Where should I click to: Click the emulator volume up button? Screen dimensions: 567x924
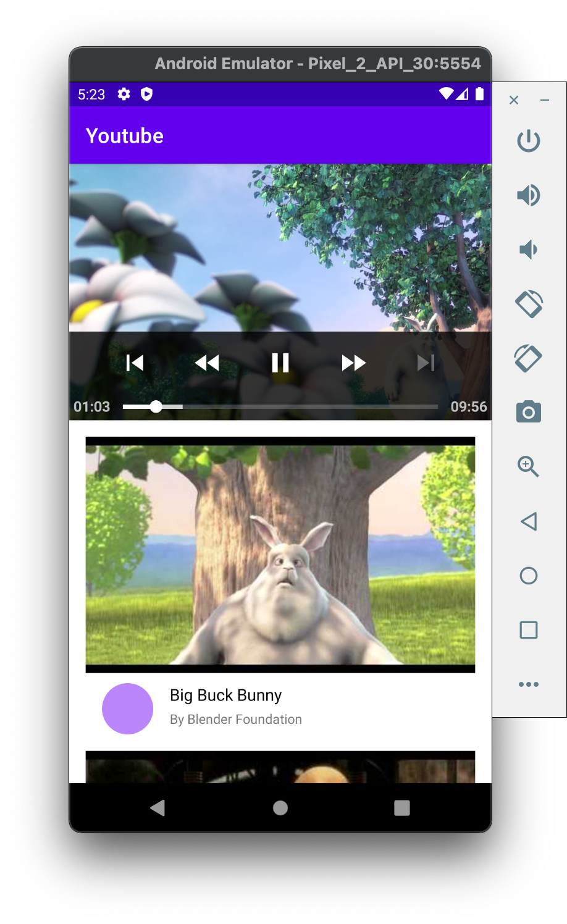[x=529, y=195]
